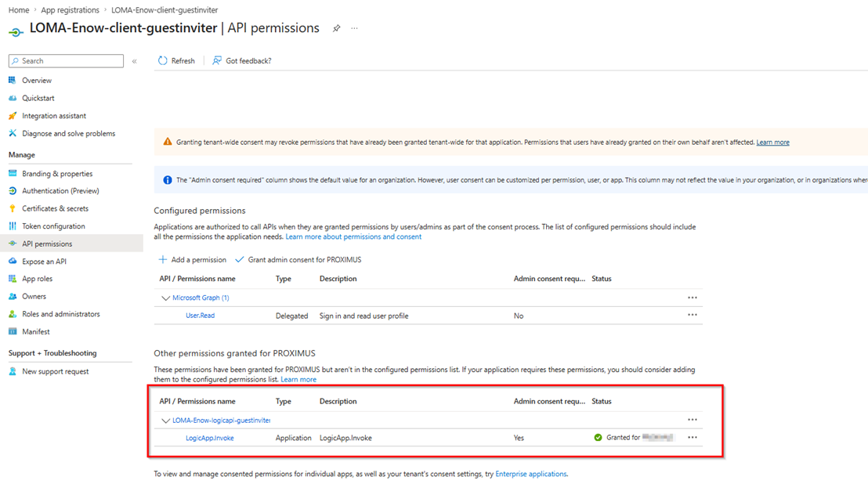Click the 'Delegated' type cell
The width and height of the screenshot is (868, 502).
point(291,316)
